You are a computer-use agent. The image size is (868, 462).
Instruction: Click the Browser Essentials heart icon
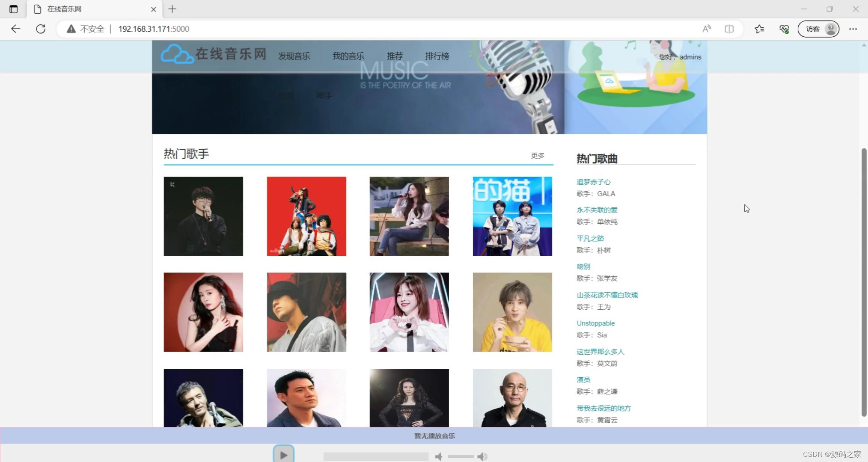784,29
